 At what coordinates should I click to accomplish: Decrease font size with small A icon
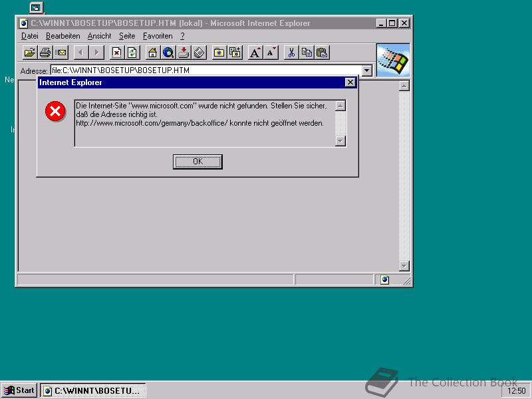pyautogui.click(x=271, y=53)
